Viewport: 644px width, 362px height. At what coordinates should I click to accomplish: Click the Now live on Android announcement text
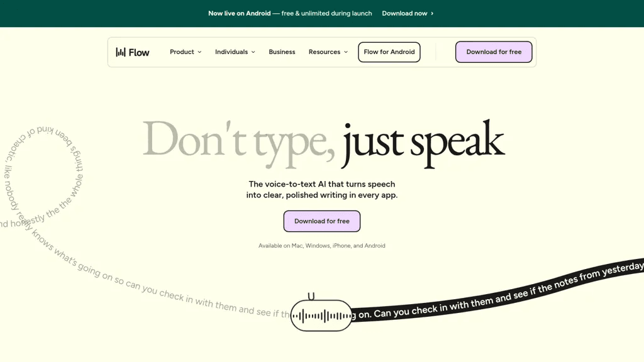(x=290, y=14)
